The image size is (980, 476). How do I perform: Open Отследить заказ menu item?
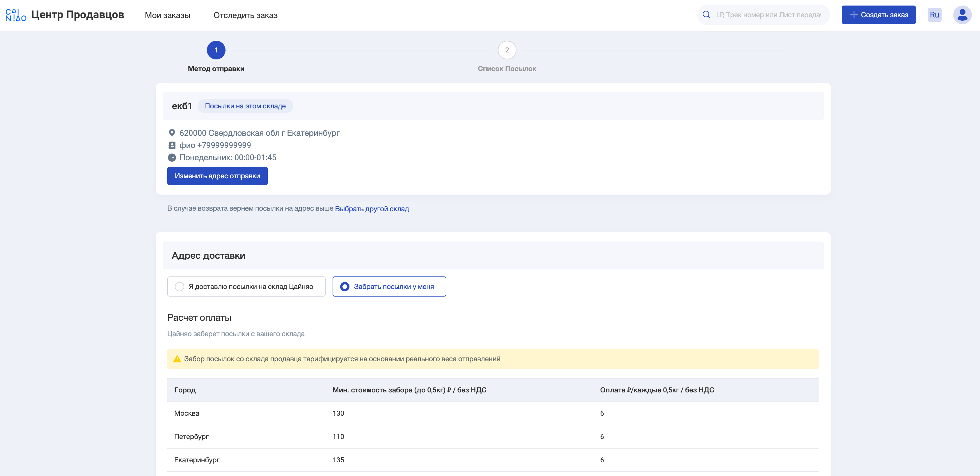(246, 15)
